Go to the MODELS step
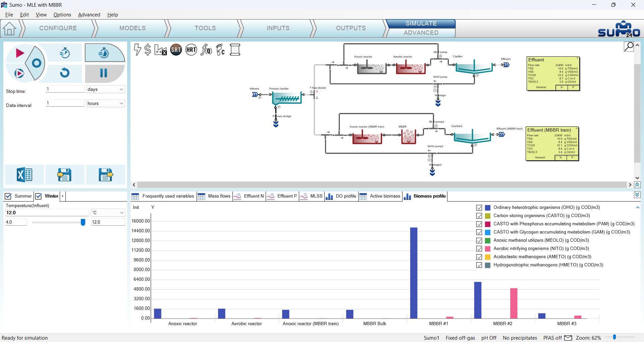The image size is (644, 342). (x=132, y=28)
